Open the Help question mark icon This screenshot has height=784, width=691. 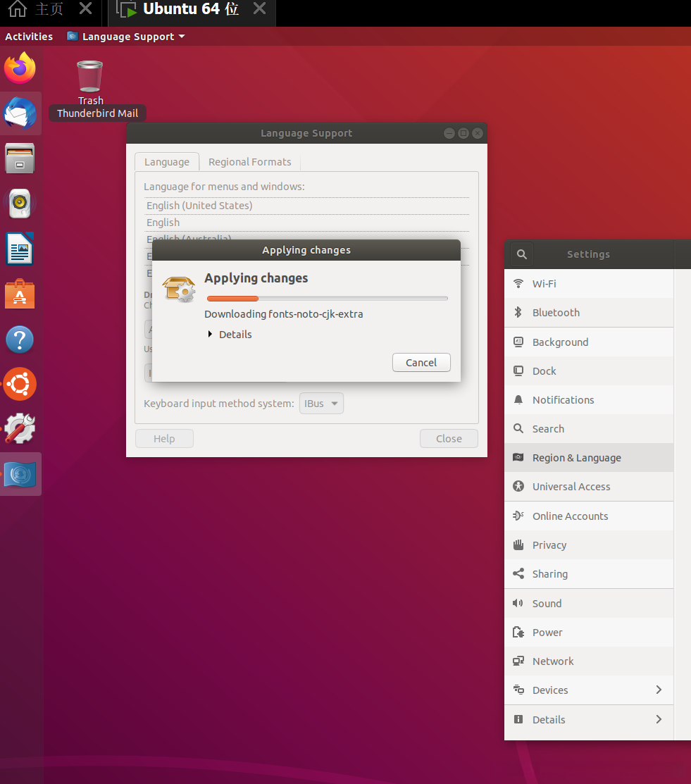(20, 340)
